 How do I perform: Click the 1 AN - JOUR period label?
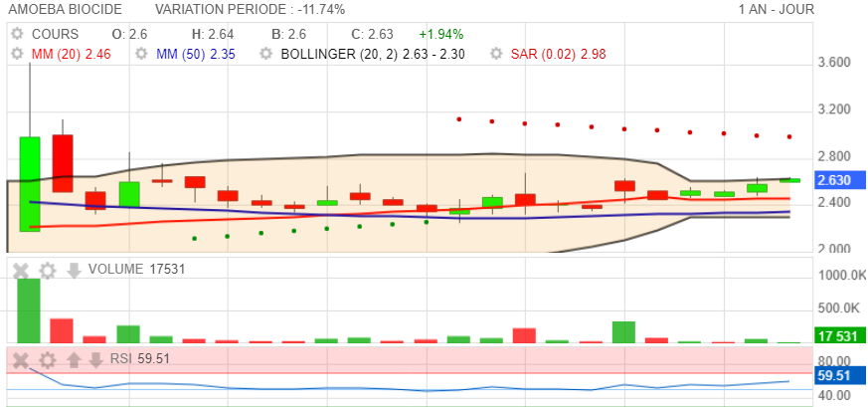pyautogui.click(x=777, y=9)
